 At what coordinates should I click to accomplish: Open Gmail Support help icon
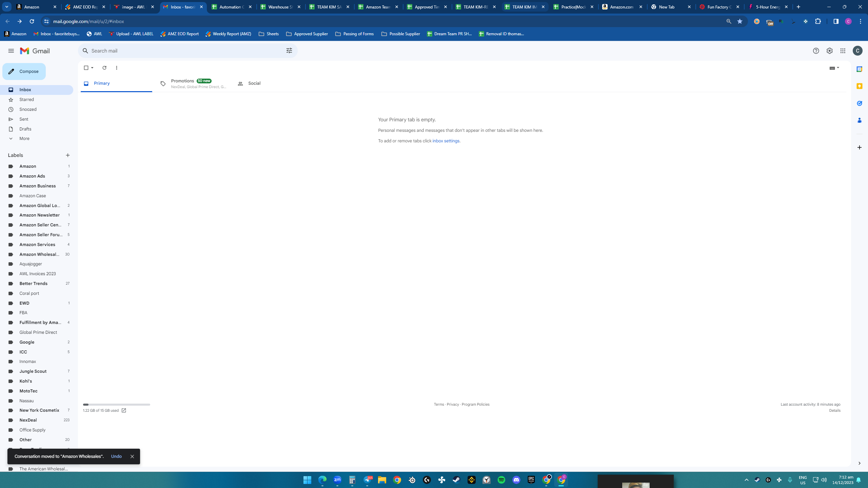(x=816, y=51)
